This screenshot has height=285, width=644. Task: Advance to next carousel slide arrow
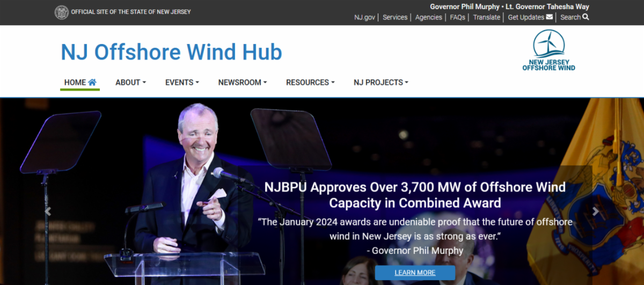pyautogui.click(x=595, y=211)
